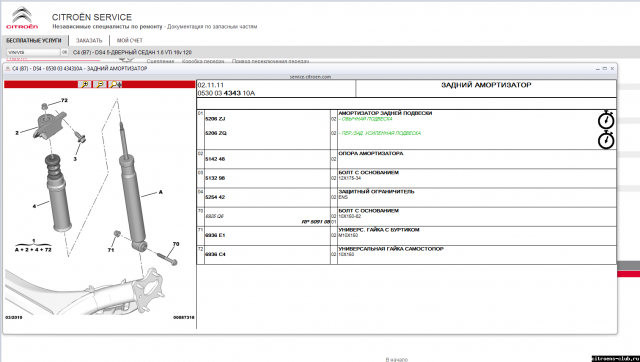This screenshot has width=640, height=362.
Task: Click УНИВЕРС. ГАЙКА С БУРТИКОМ description
Action: click(379, 230)
